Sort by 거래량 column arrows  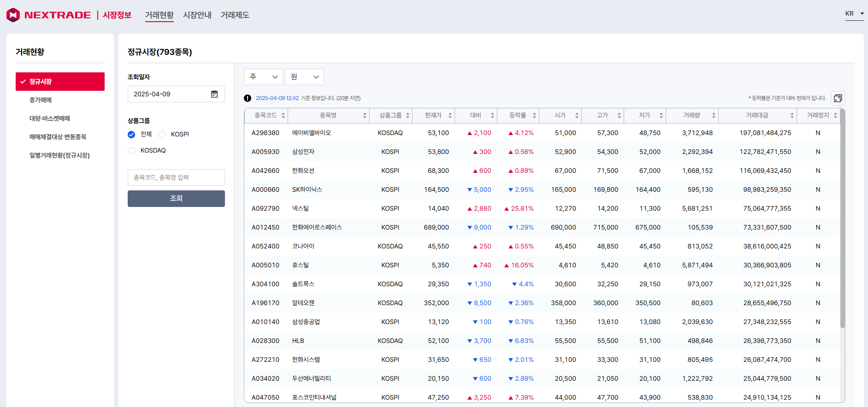[714, 116]
